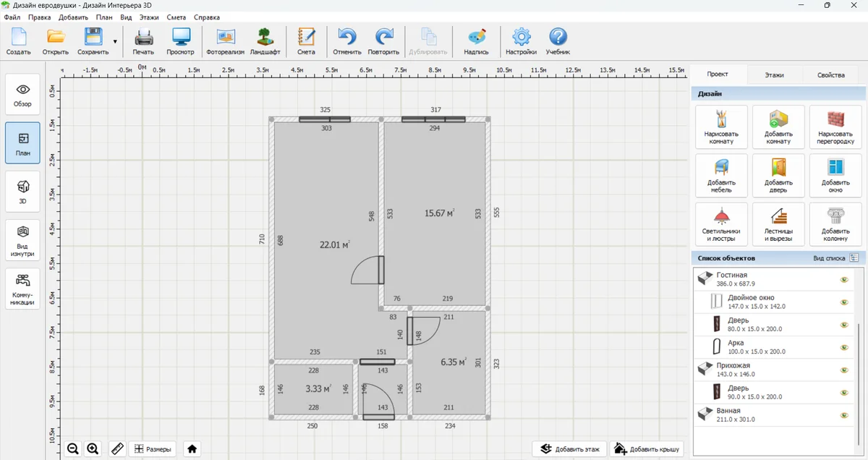This screenshot has height=460, width=868.
Task: Switch the layout with Вид списка
Action: click(x=835, y=257)
